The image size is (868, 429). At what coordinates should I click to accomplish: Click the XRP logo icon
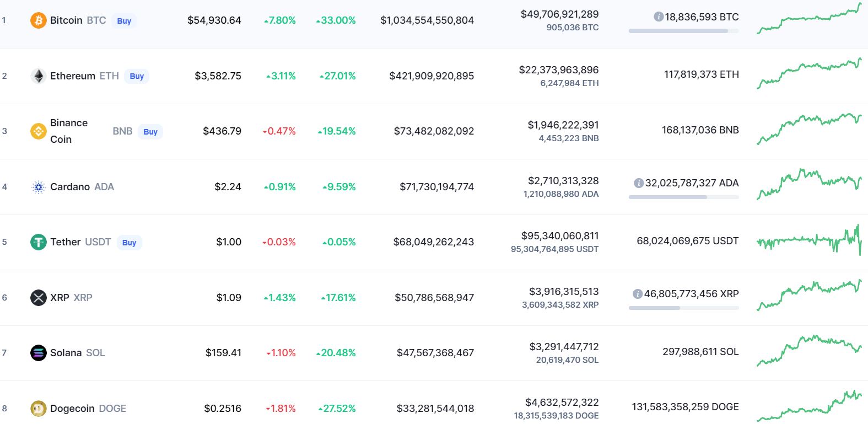pos(38,298)
